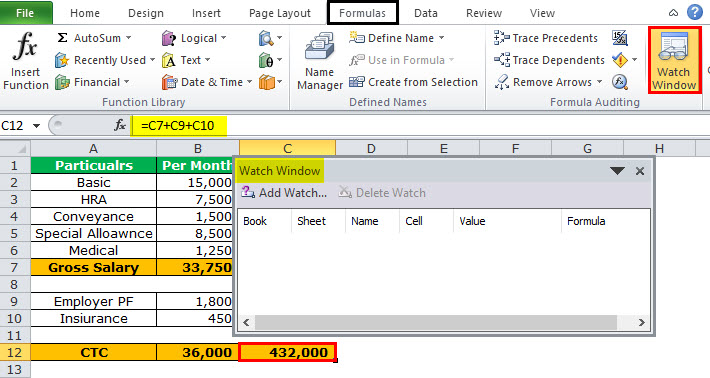The image size is (710, 378).
Task: Open the File tab
Action: click(25, 13)
